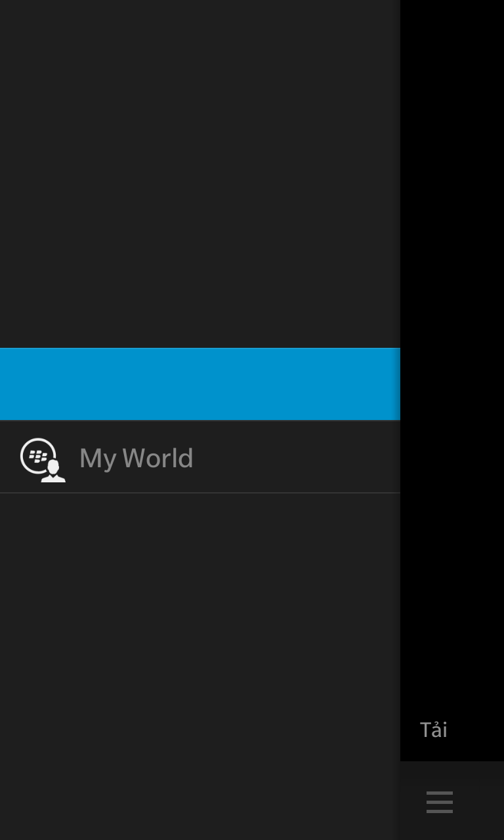The width and height of the screenshot is (504, 840).
Task: Click the black area above "Tải"
Action: point(452,354)
